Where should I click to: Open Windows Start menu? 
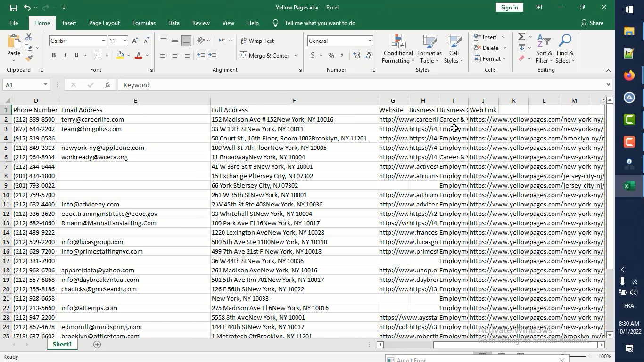pyautogui.click(x=629, y=9)
